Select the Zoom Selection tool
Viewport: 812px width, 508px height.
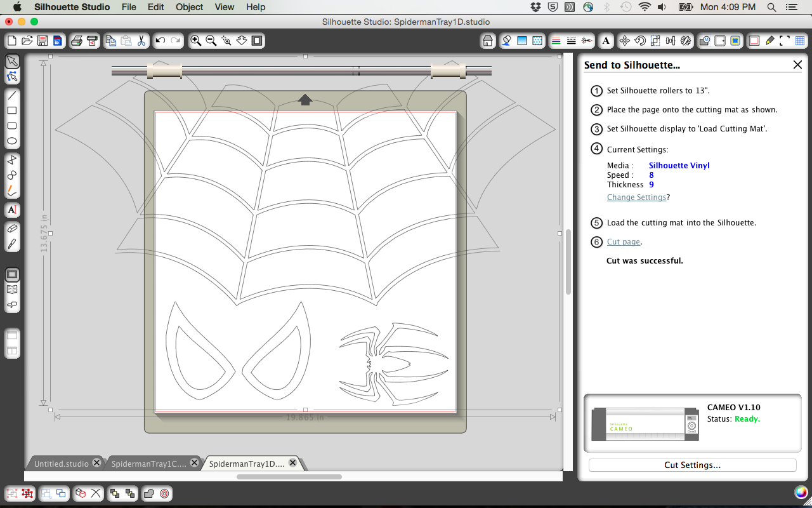pyautogui.click(x=226, y=41)
